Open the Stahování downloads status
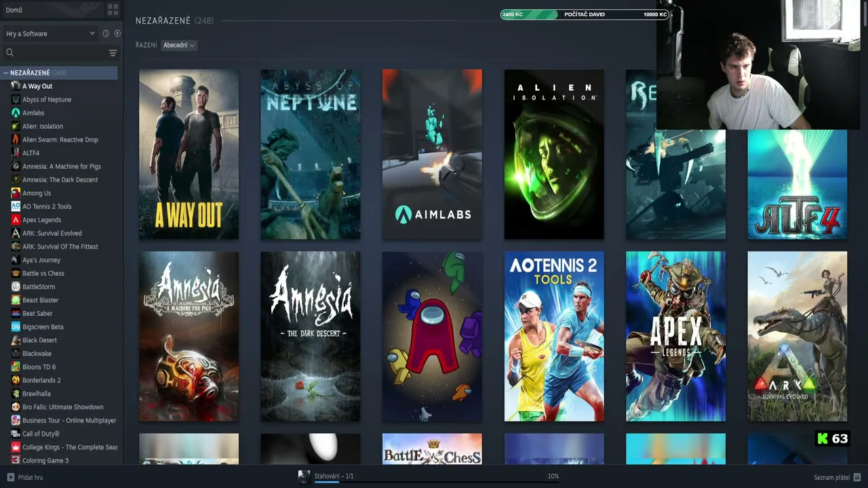Image resolution: width=868 pixels, height=488 pixels. pos(334,476)
